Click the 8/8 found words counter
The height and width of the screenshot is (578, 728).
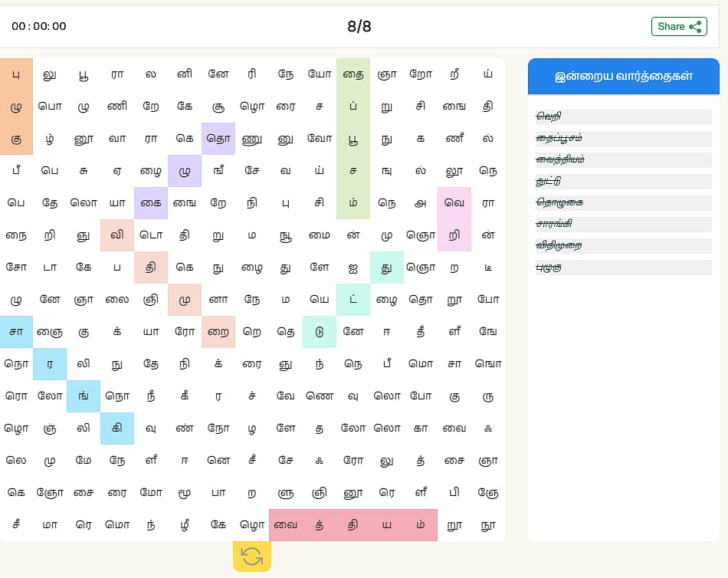pos(359,26)
